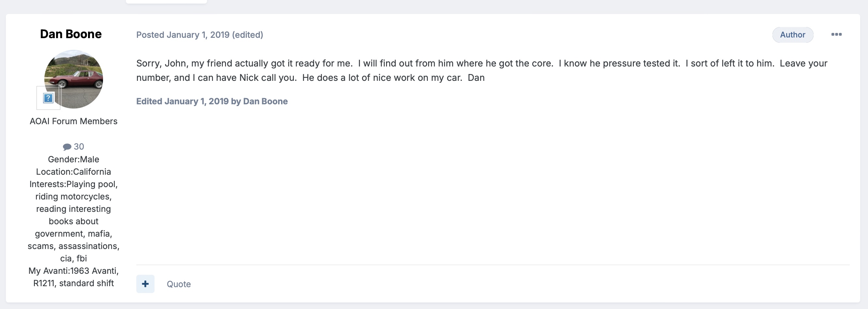Open the three-dots post options menu
The width and height of the screenshot is (868, 309).
coord(836,34)
